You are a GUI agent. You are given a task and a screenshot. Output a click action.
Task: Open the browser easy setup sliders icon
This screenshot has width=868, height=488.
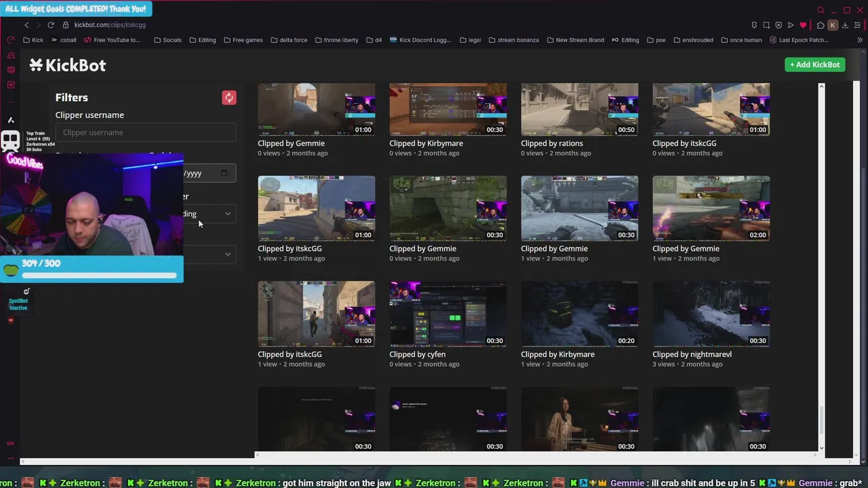(857, 25)
